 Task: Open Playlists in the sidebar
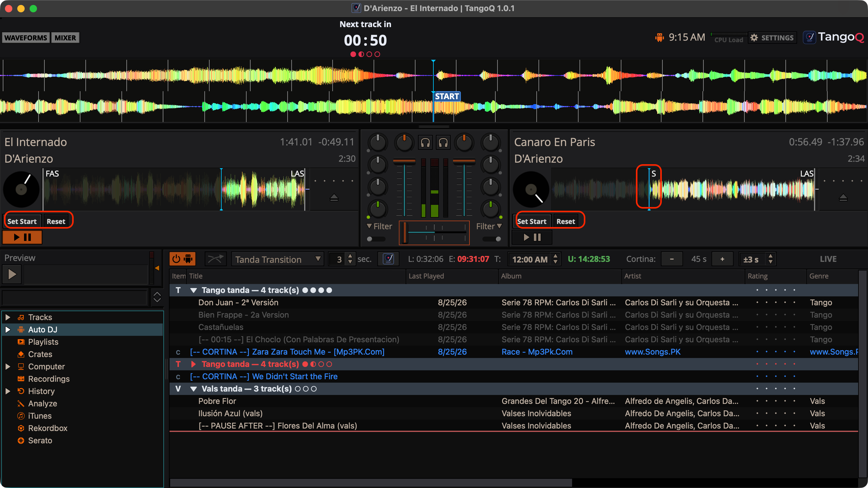(43, 342)
